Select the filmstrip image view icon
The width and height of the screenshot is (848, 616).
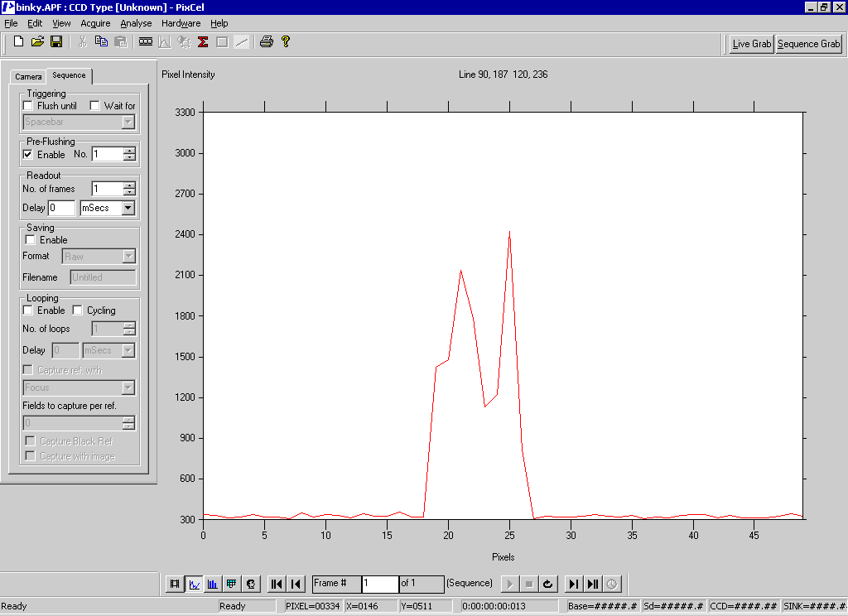(x=175, y=584)
